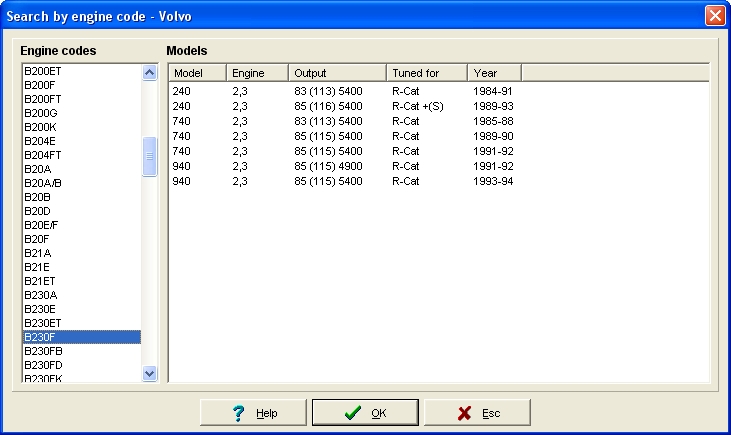
Task: Sort by the Year column header
Action: [495, 73]
